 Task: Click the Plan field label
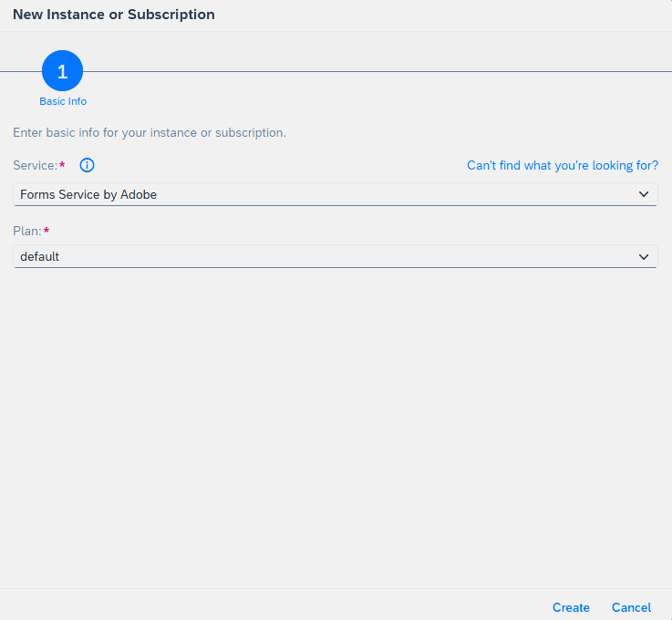(27, 231)
